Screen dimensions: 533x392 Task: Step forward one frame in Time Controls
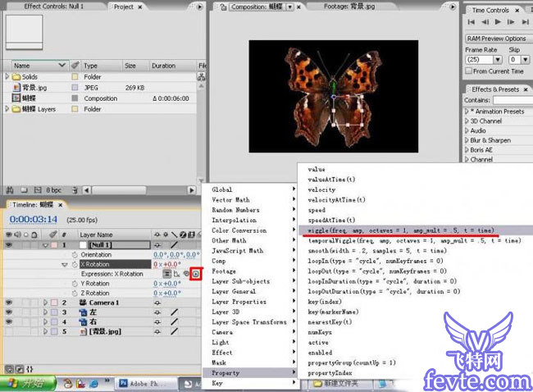click(x=511, y=22)
